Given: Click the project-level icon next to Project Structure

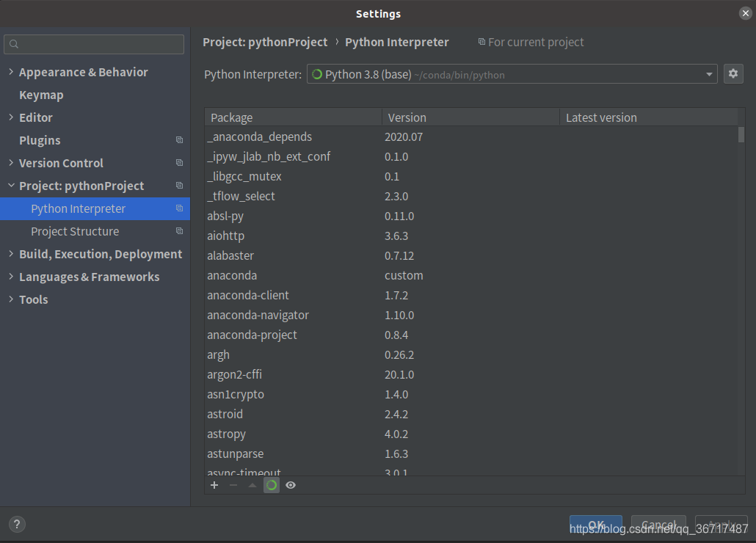Looking at the screenshot, I should pos(179,231).
